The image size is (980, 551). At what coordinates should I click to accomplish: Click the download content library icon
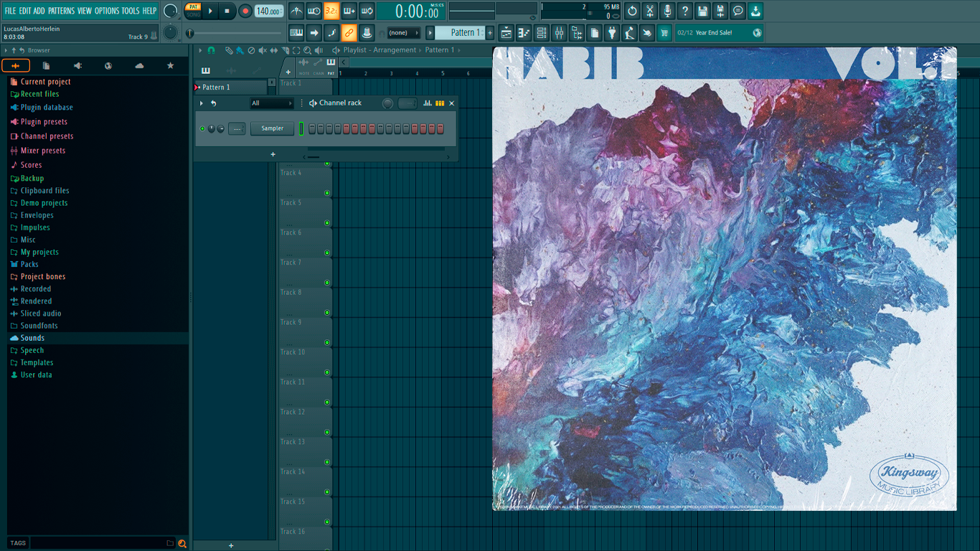[x=755, y=11]
